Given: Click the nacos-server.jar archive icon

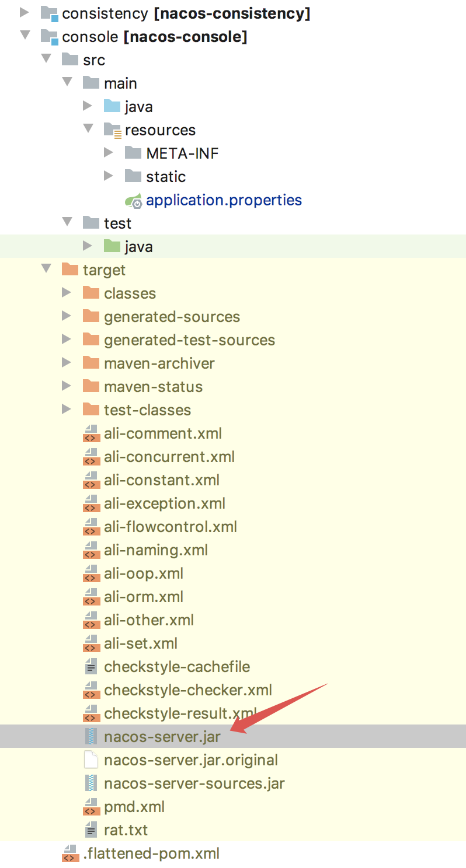Looking at the screenshot, I should pyautogui.click(x=91, y=737).
